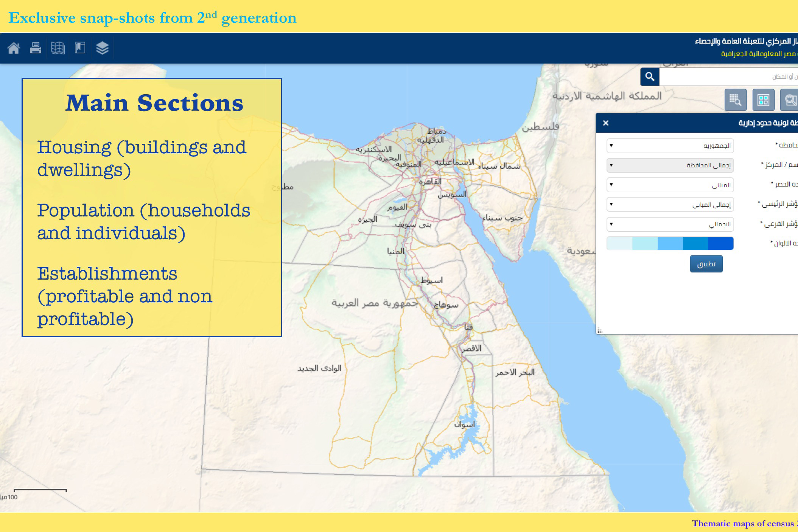The height and width of the screenshot is (532, 798).
Task: Open the four-tile dashboard tool icon
Action: tap(763, 100)
